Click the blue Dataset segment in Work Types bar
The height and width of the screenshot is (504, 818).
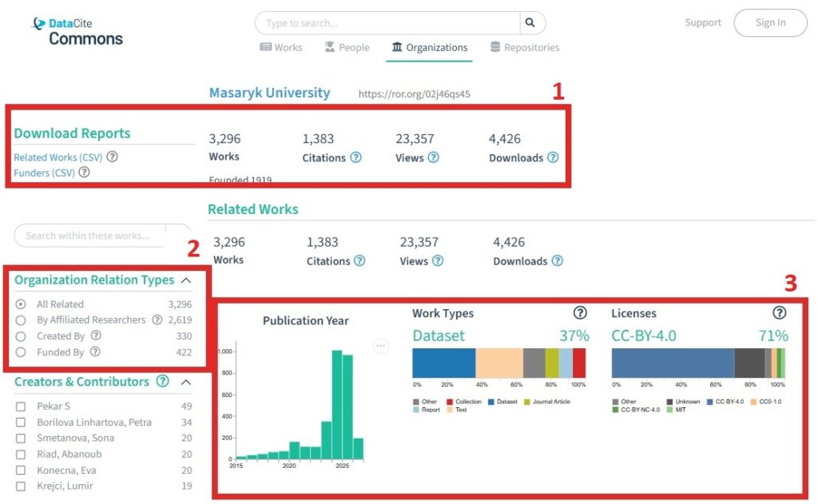[x=443, y=363]
